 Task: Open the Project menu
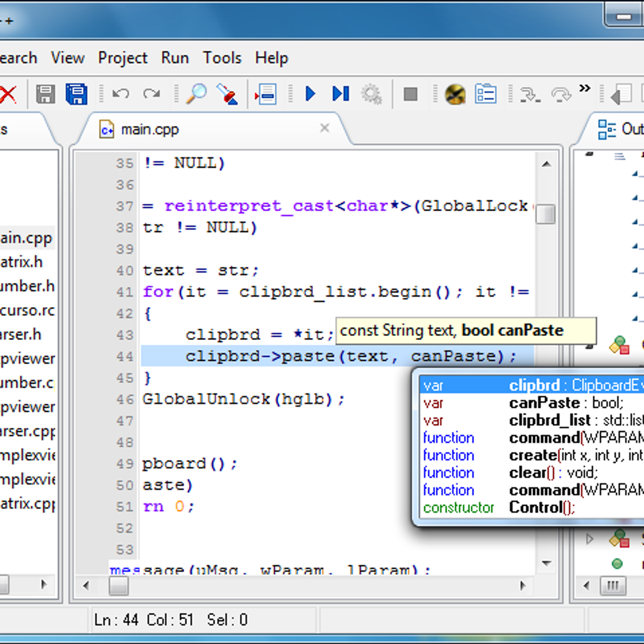123,58
